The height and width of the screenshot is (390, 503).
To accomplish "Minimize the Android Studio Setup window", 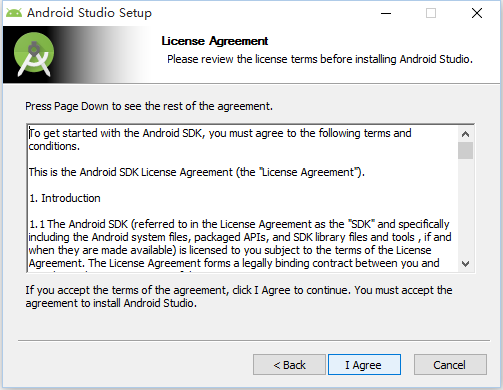I will pyautogui.click(x=386, y=13).
